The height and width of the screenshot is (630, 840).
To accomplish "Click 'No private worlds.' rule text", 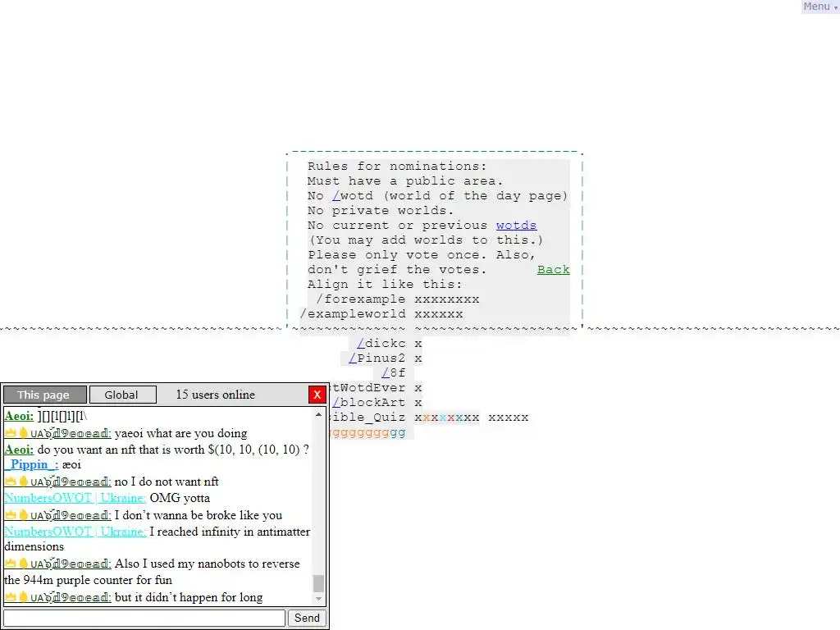I will click(x=381, y=211).
